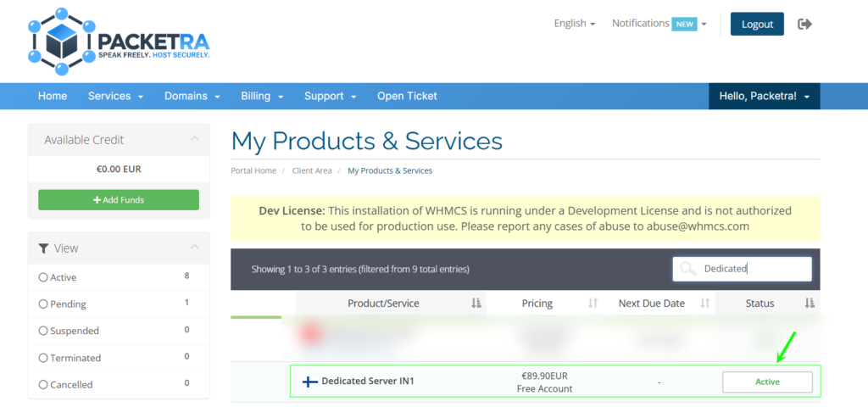Click the Packetra logo
Viewport: 868px width, 407px height.
pyautogui.click(x=119, y=42)
